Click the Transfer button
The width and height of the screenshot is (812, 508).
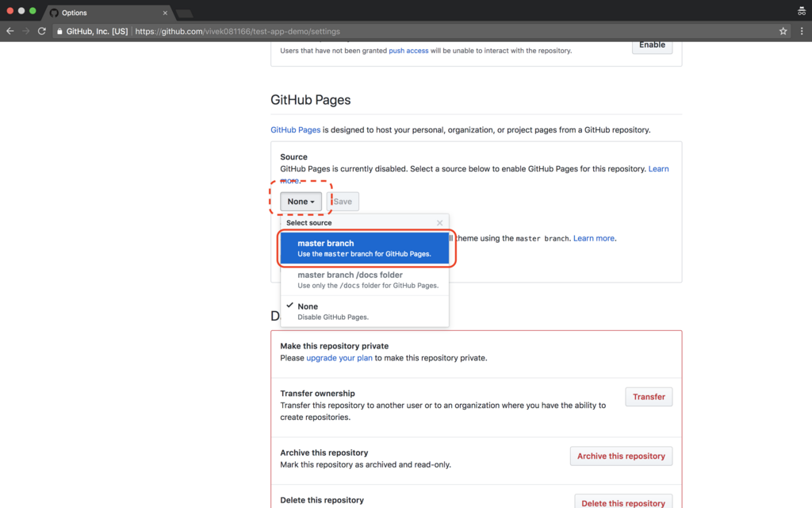click(649, 397)
